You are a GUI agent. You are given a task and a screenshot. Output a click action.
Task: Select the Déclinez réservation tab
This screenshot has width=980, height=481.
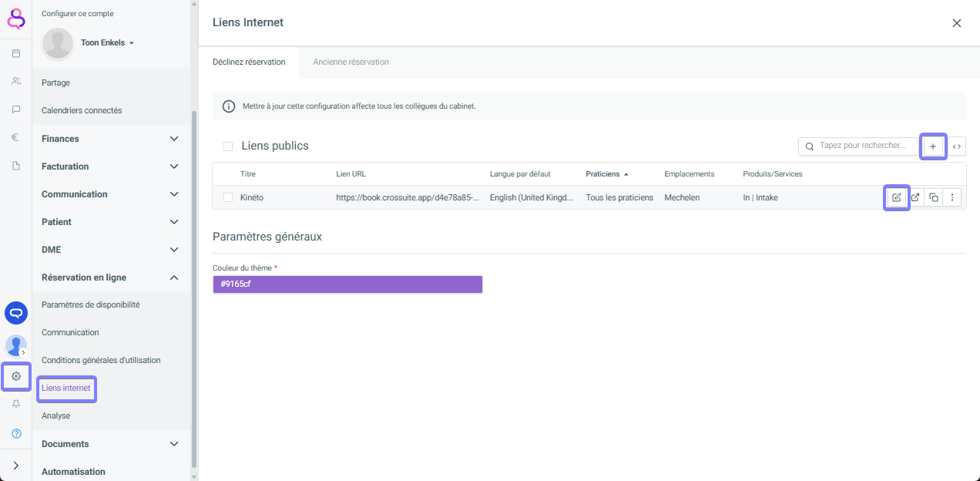tap(249, 62)
